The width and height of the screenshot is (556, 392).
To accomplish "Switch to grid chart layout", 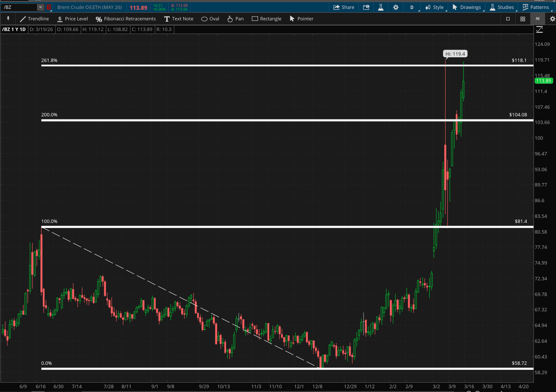I will point(523,19).
